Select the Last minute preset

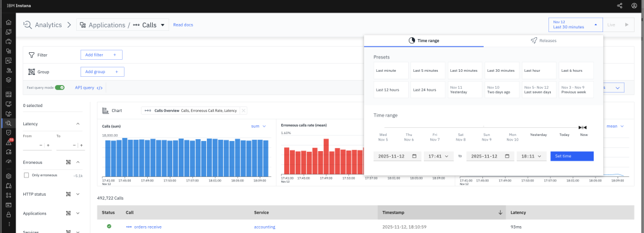(x=391, y=71)
